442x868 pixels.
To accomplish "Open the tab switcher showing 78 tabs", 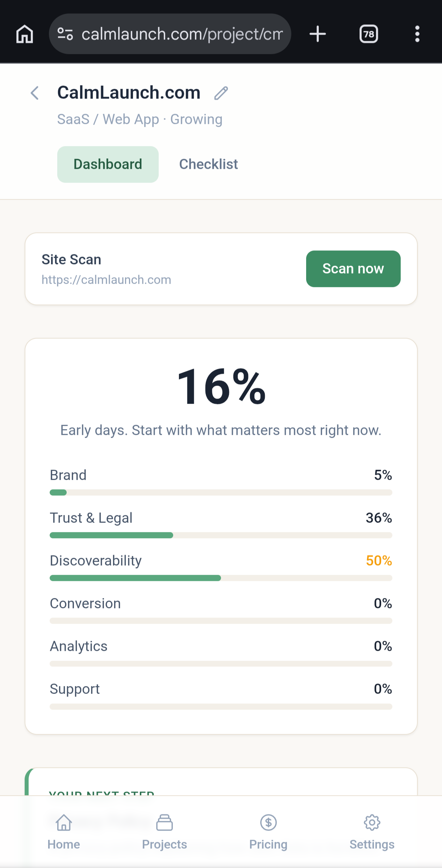I will pos(368,34).
